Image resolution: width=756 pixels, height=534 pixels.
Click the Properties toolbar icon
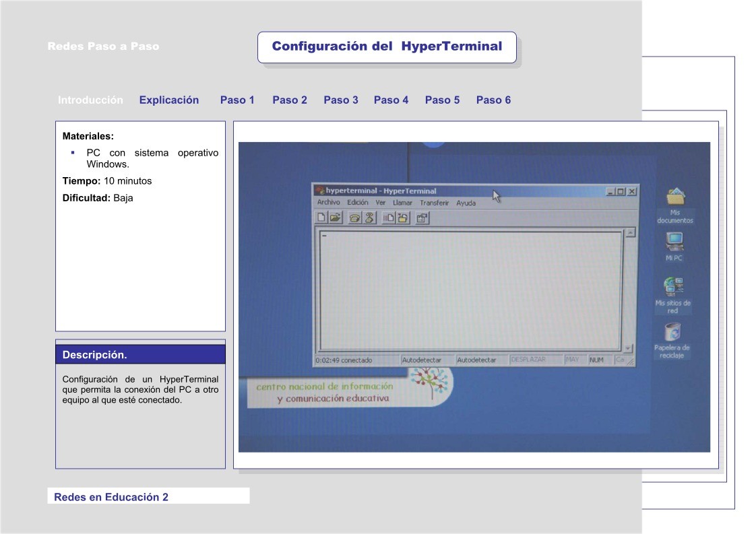pyautogui.click(x=422, y=218)
